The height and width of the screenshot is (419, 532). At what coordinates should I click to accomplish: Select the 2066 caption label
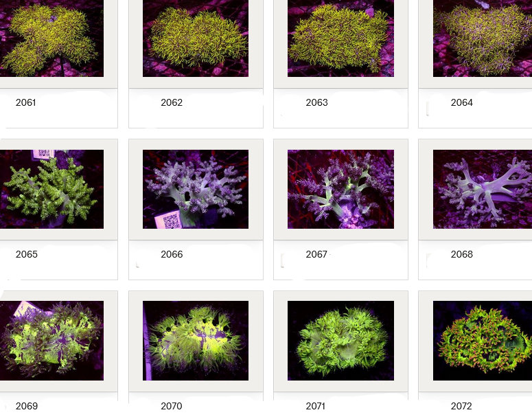point(172,254)
